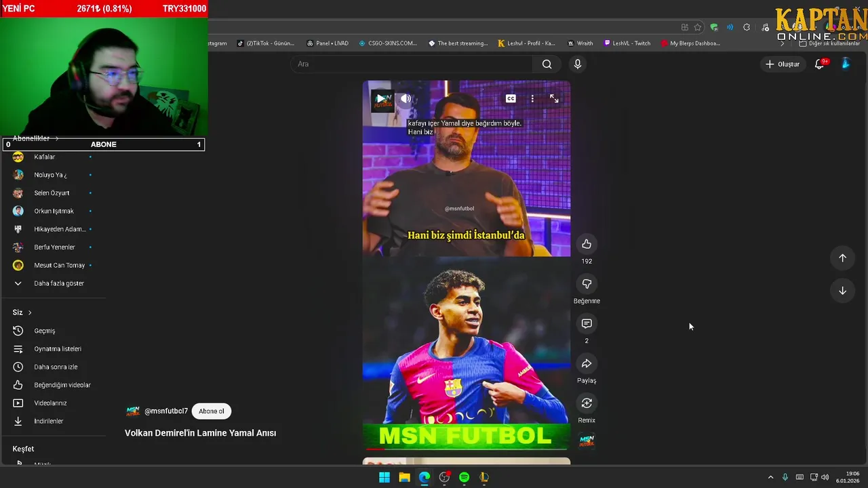
Task: Open Berfu Yenenler channel
Action: pos(53,247)
